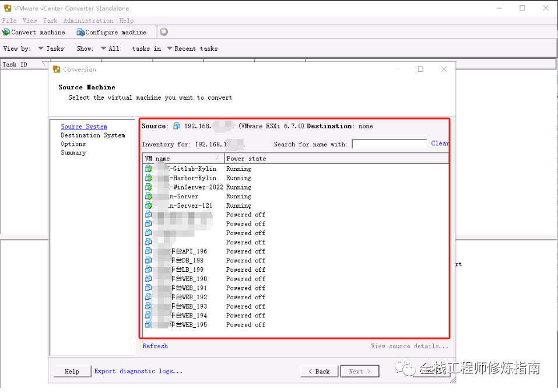Click the VM icon beside WEB_192
Viewport: 558px width, 392px height.
tap(149, 297)
